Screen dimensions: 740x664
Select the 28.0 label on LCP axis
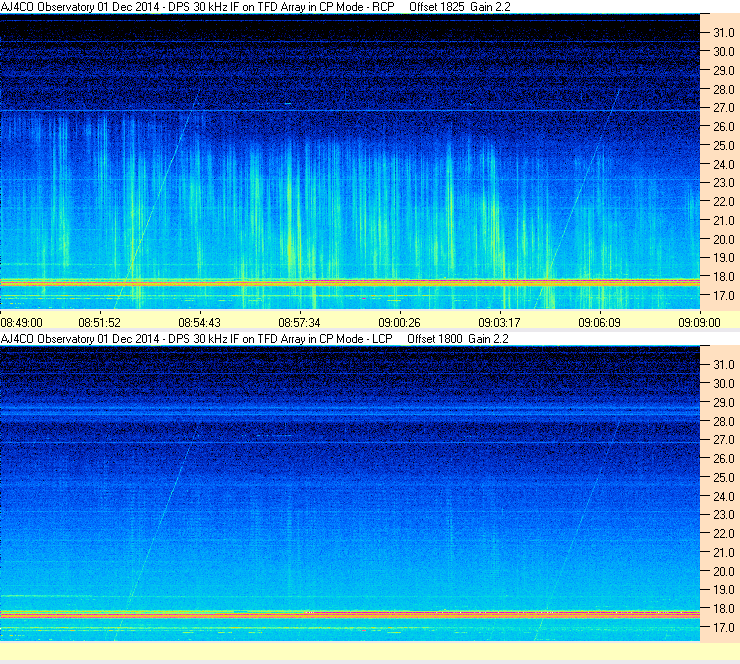(724, 422)
